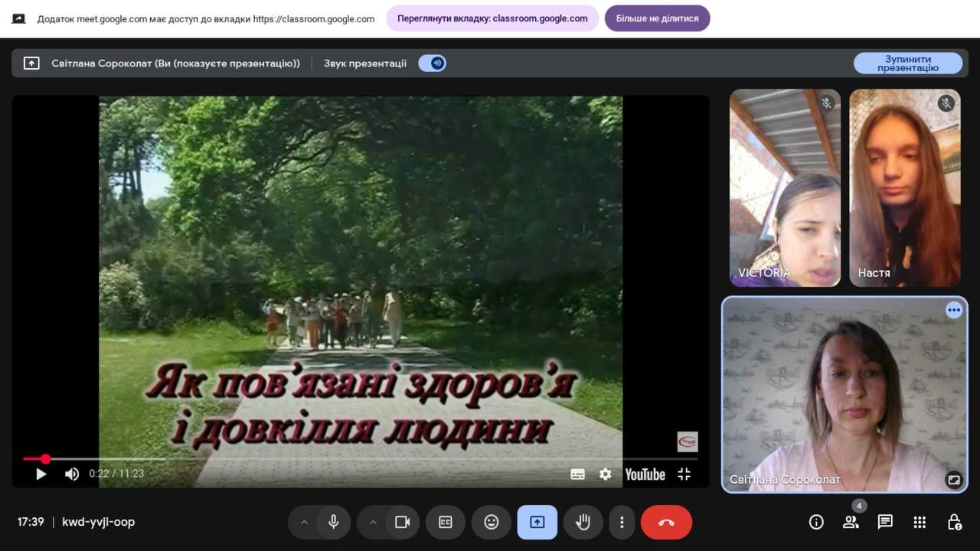Click the present screen button
This screenshot has height=551, width=980.
click(x=537, y=522)
